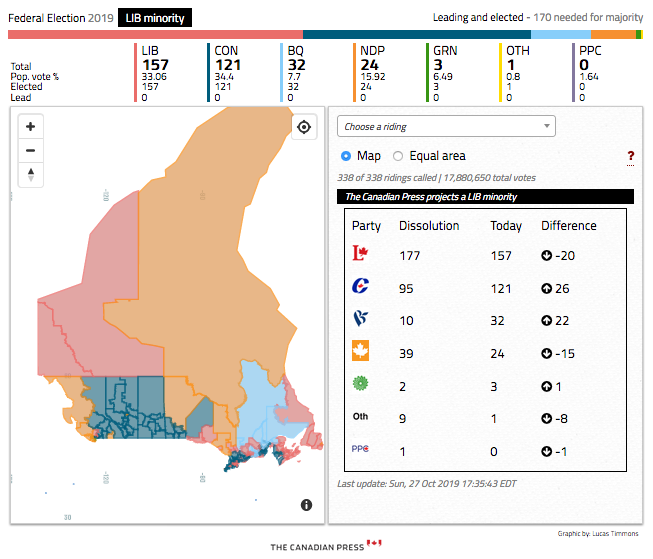Click the orange NDP bar segment
The width and height of the screenshot is (653, 559).
[613, 35]
